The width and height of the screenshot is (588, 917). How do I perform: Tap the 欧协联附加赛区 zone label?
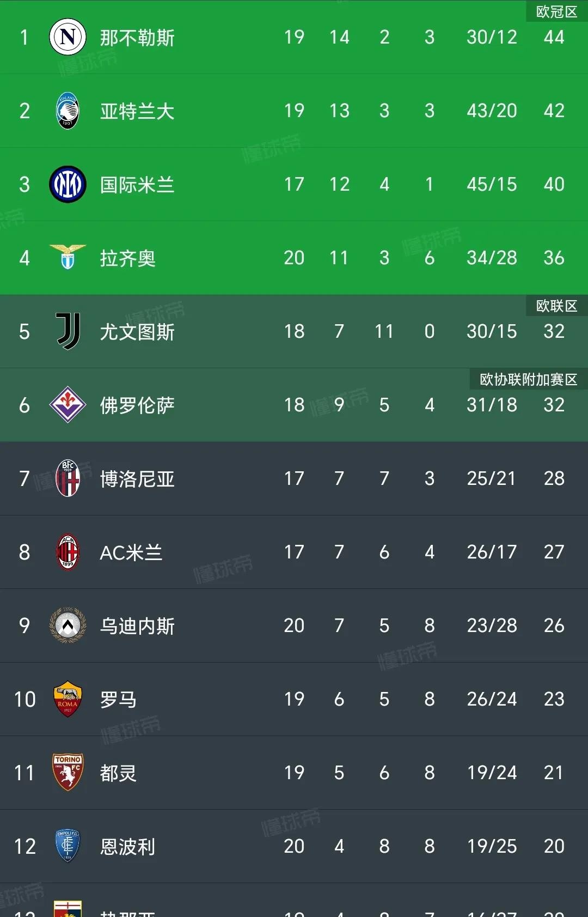(x=528, y=380)
